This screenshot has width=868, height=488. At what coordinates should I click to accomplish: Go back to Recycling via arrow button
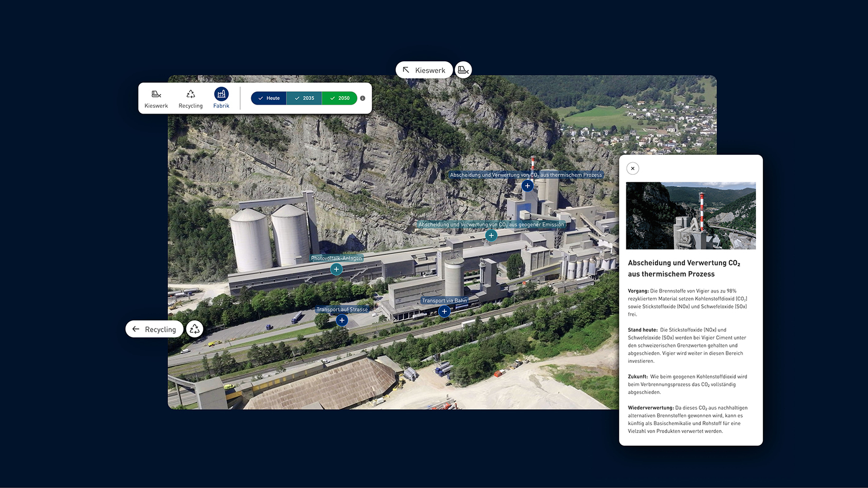154,329
